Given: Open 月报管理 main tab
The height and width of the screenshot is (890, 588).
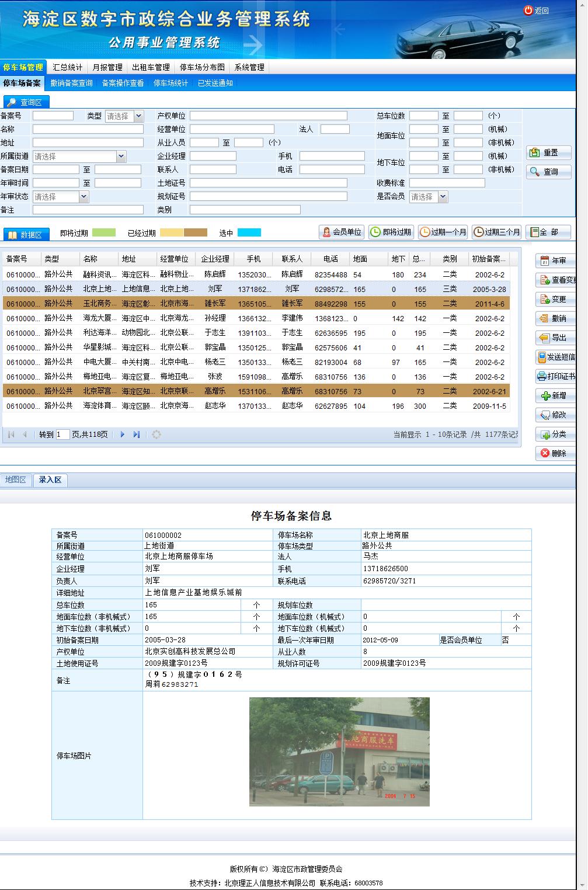Looking at the screenshot, I should 107,67.
